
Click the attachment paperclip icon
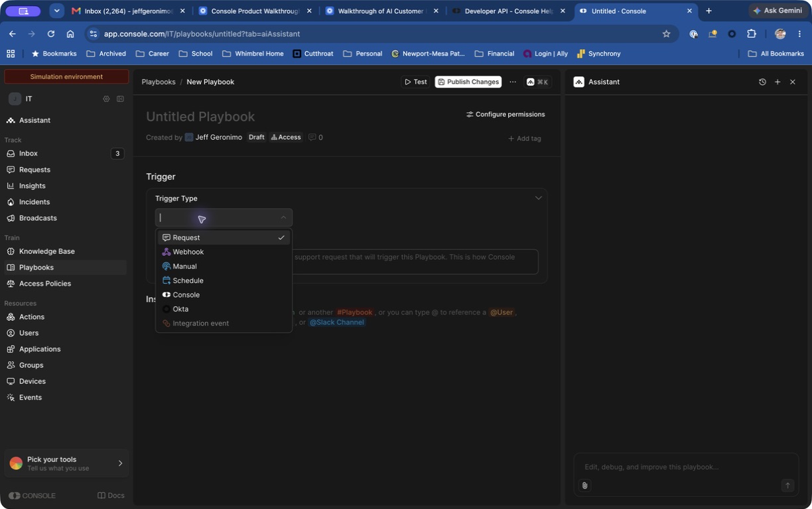584,486
